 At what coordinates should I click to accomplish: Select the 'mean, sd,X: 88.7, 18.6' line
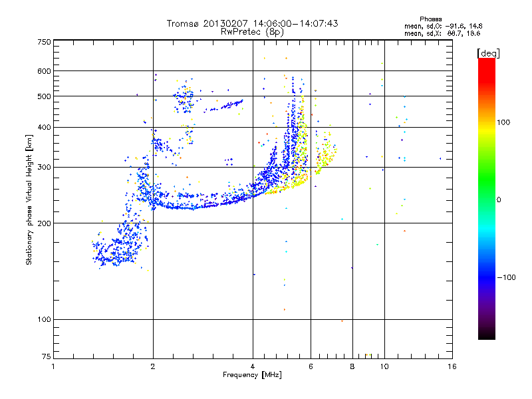[442, 33]
